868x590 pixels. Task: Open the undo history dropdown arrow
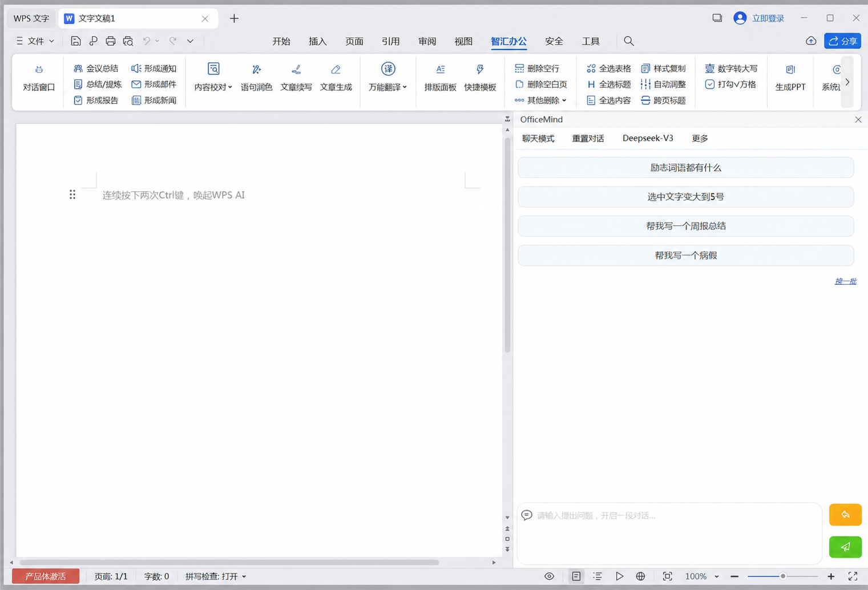click(157, 41)
